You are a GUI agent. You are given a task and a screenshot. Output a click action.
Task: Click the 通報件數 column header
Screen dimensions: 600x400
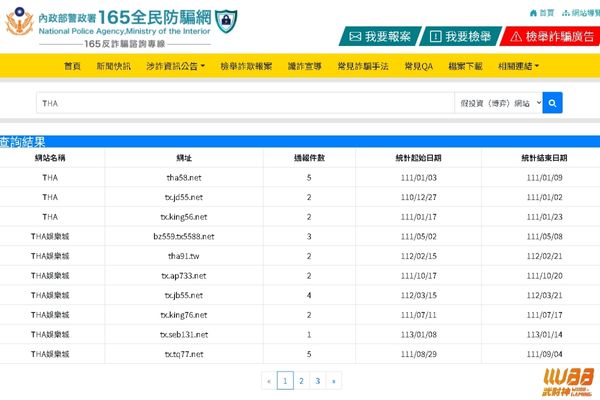pos(309,158)
